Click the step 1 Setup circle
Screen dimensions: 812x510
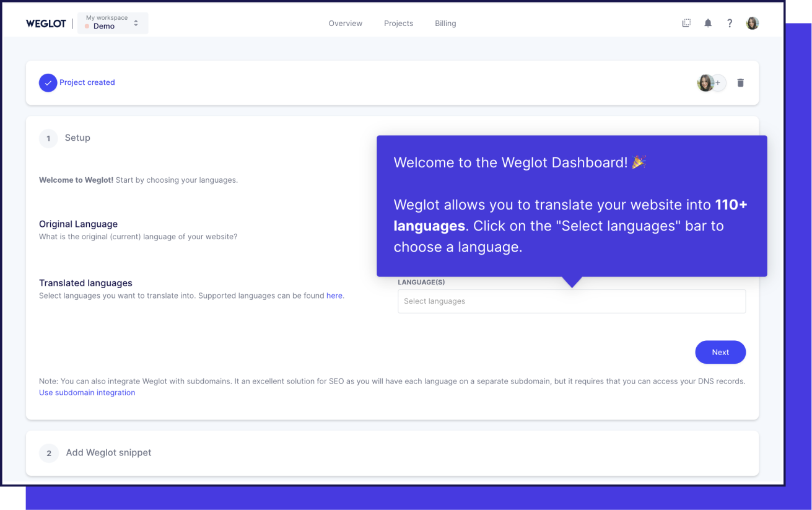(48, 138)
